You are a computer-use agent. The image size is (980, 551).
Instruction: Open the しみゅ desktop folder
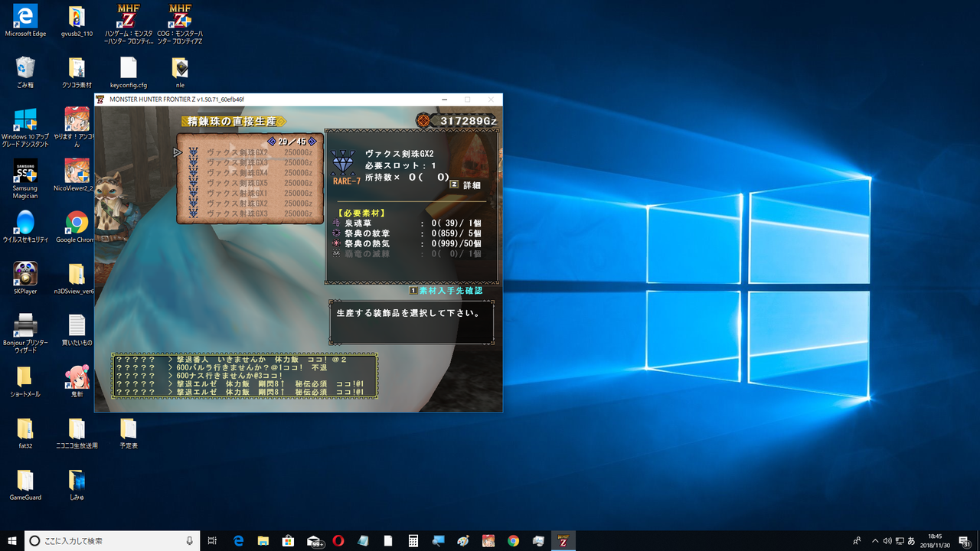77,485
